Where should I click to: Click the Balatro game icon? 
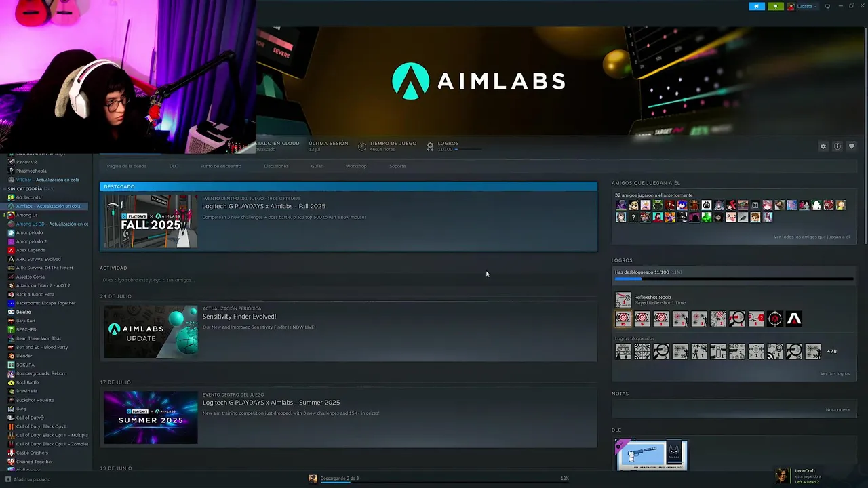(x=11, y=312)
